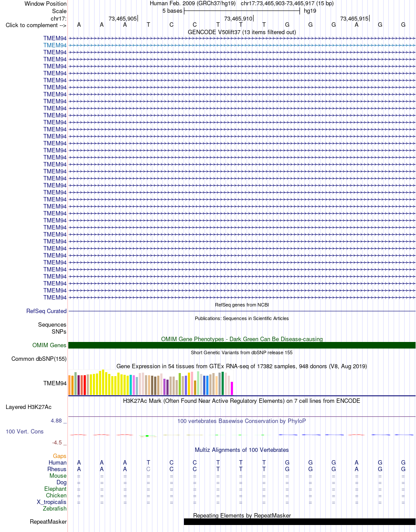Click the 'Mouse' species row label
This screenshot has width=416, height=532.
click(x=58, y=476)
